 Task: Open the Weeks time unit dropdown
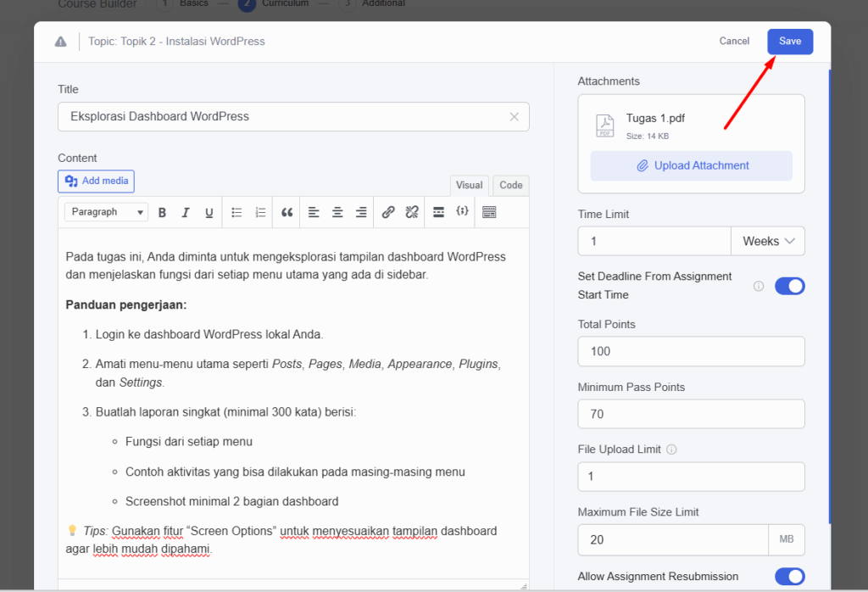(767, 241)
